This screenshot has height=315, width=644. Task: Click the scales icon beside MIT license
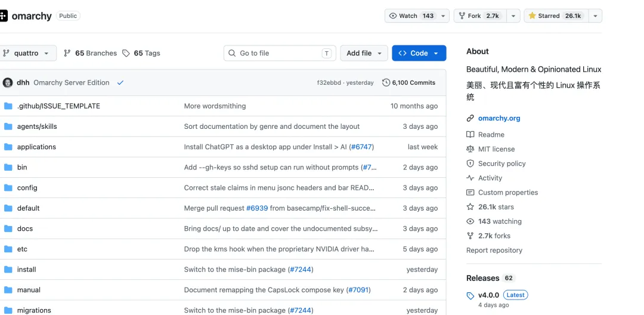tap(470, 149)
